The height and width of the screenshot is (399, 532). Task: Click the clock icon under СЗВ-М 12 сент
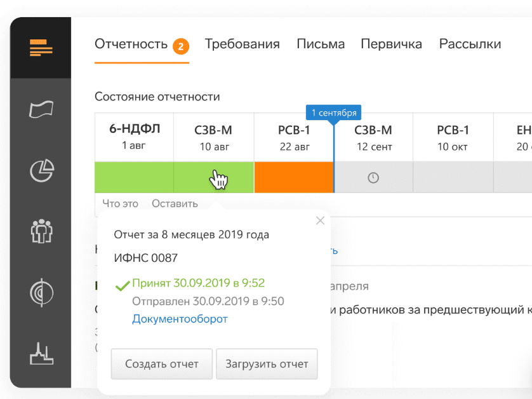(x=373, y=178)
